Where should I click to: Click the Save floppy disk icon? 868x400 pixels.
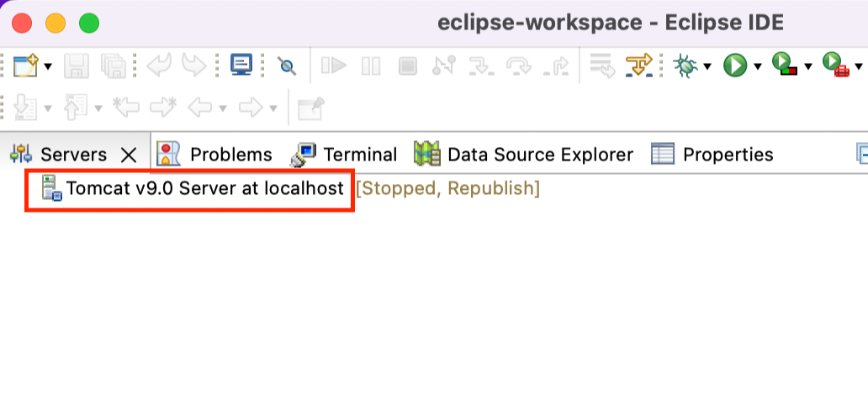(77, 66)
